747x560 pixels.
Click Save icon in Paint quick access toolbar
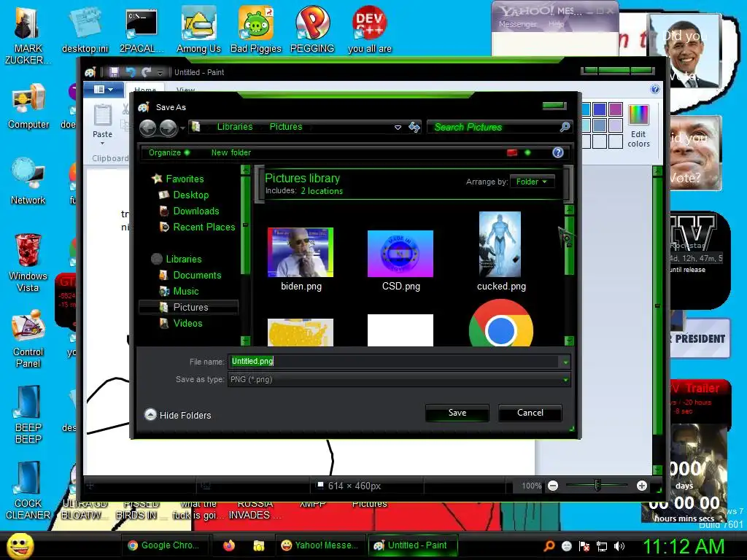(114, 72)
